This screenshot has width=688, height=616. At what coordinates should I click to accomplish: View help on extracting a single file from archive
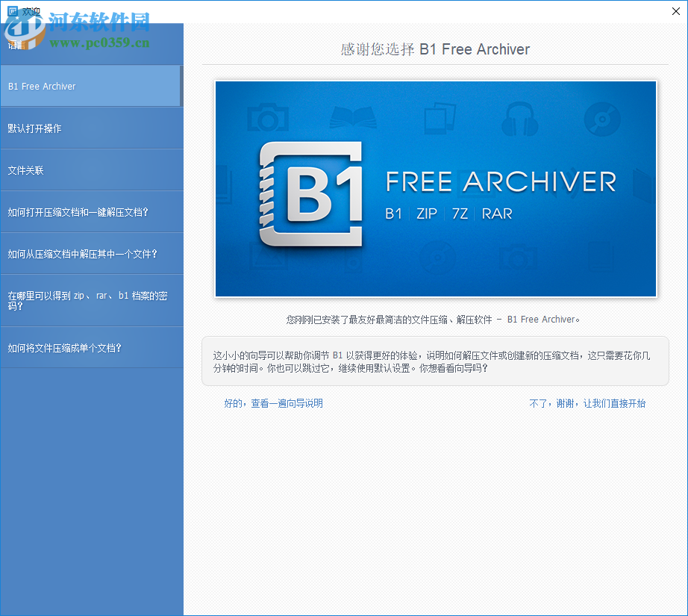coord(90,253)
